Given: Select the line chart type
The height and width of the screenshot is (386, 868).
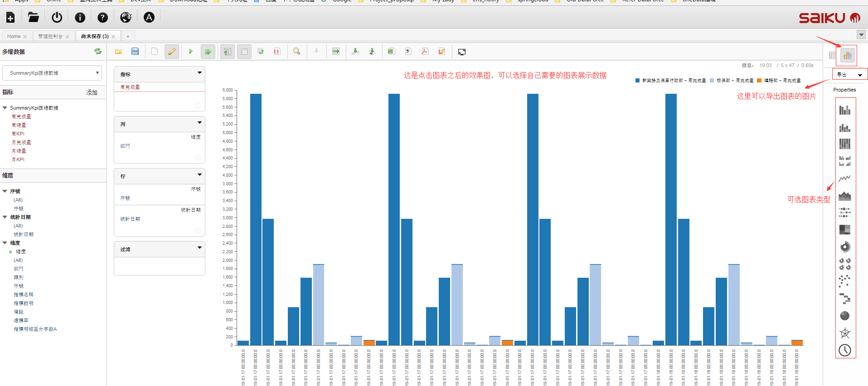Looking at the screenshot, I should click(x=845, y=178).
